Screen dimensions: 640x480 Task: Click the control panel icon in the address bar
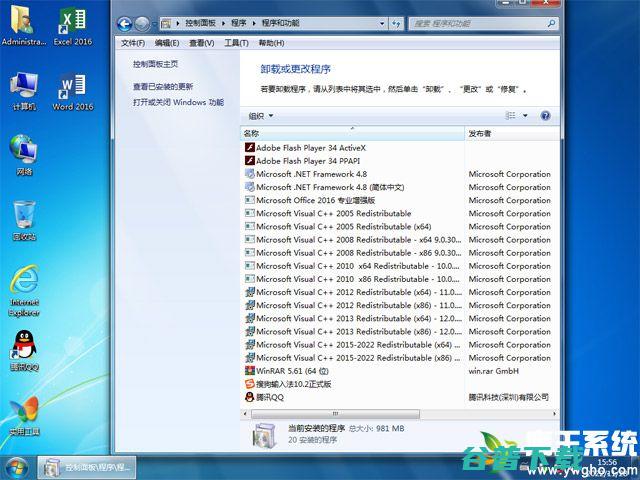(166, 24)
